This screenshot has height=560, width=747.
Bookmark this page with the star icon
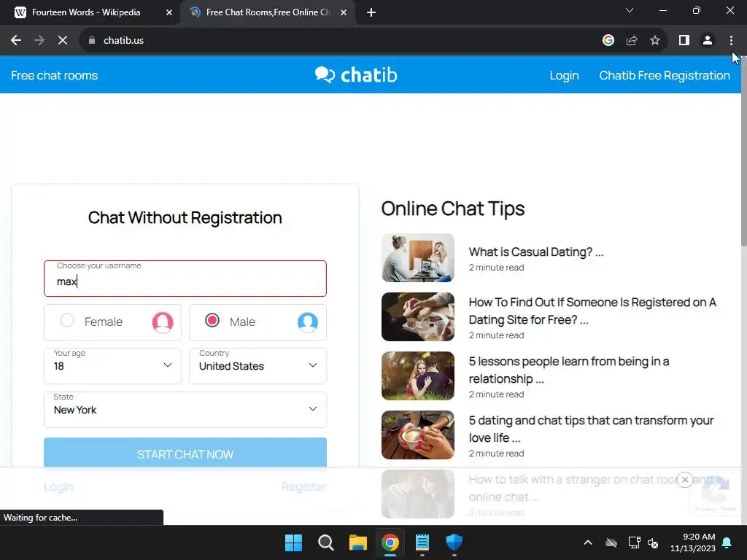click(x=655, y=41)
